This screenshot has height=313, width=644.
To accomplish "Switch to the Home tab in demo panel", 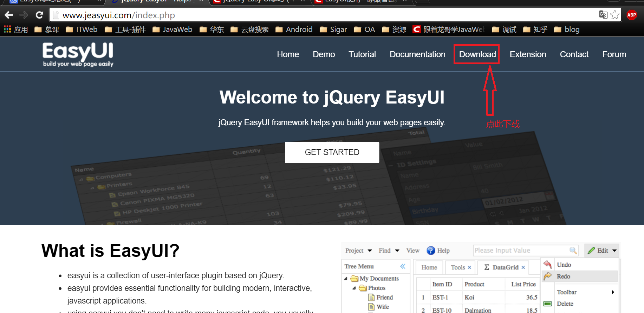I will [429, 267].
